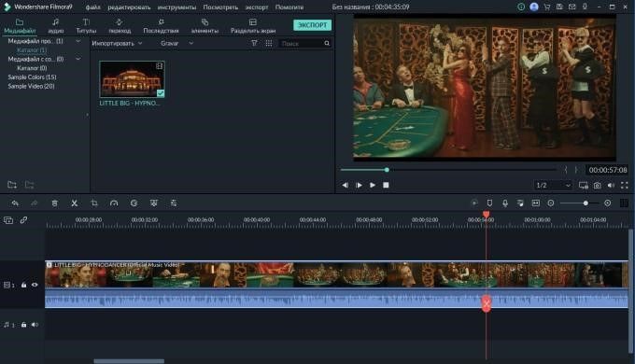Open the Импортировать dropdown
Screen dimensions: 635x364
(117, 43)
